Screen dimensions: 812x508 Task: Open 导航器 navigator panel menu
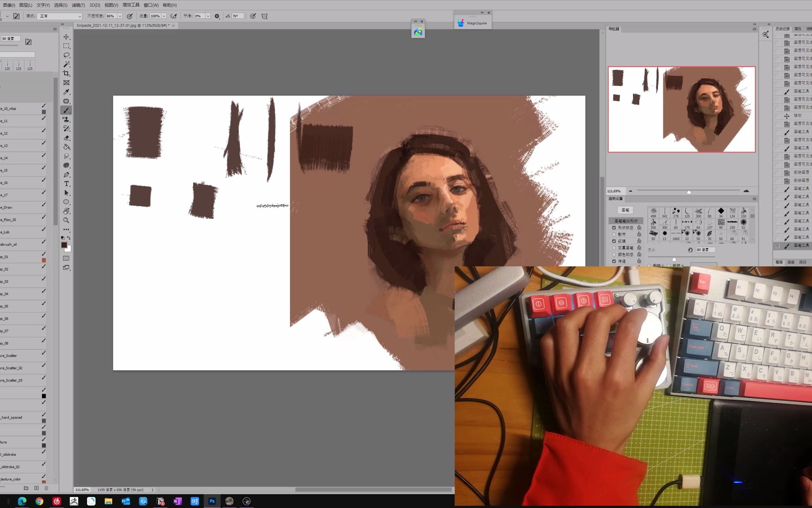click(x=755, y=29)
